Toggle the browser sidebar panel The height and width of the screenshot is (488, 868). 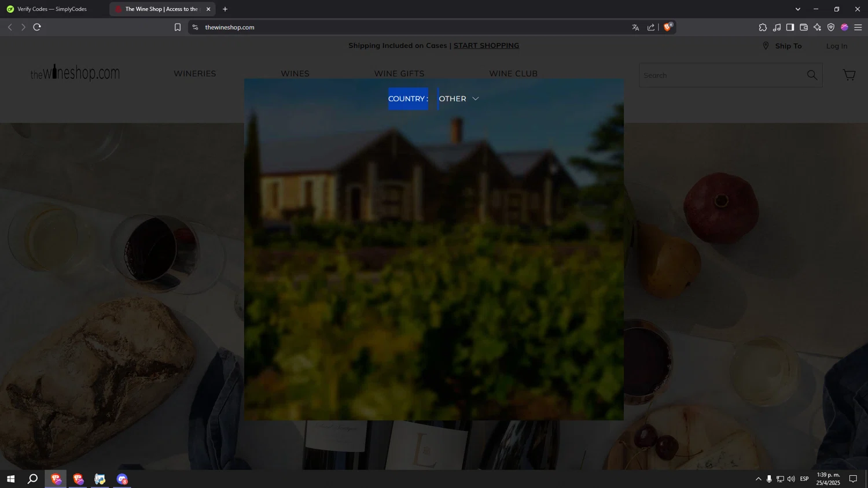click(790, 27)
